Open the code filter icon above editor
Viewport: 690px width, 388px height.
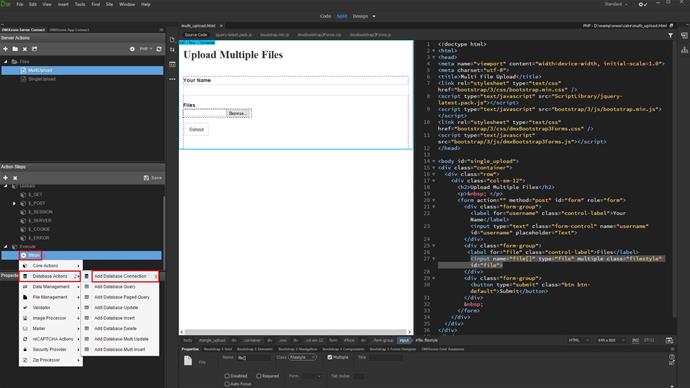670,35
